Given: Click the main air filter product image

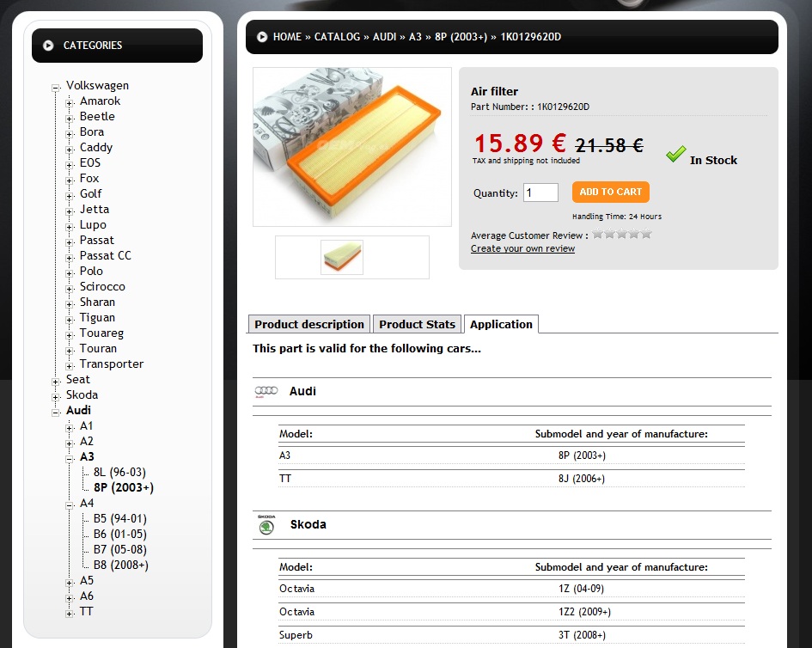Looking at the screenshot, I should click(352, 147).
